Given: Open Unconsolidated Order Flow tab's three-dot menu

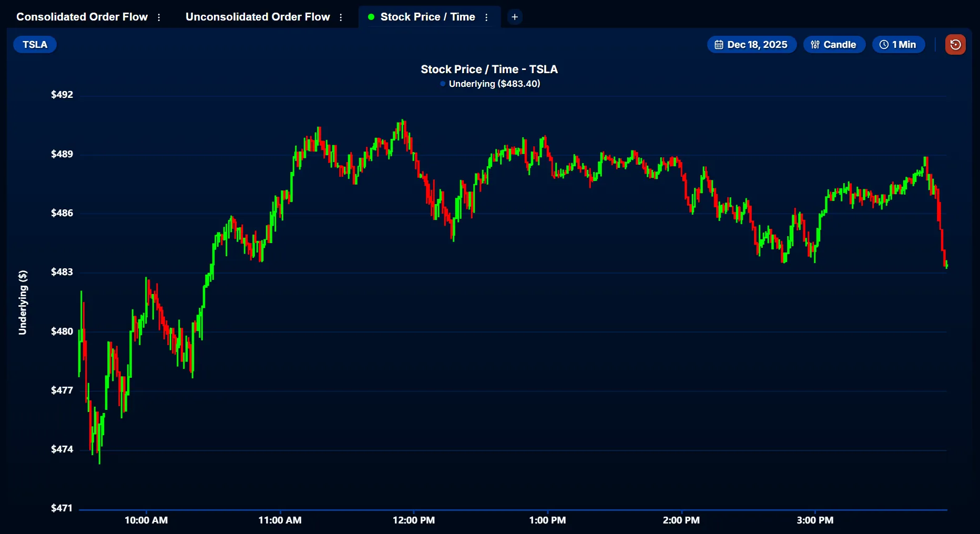Looking at the screenshot, I should (x=341, y=17).
